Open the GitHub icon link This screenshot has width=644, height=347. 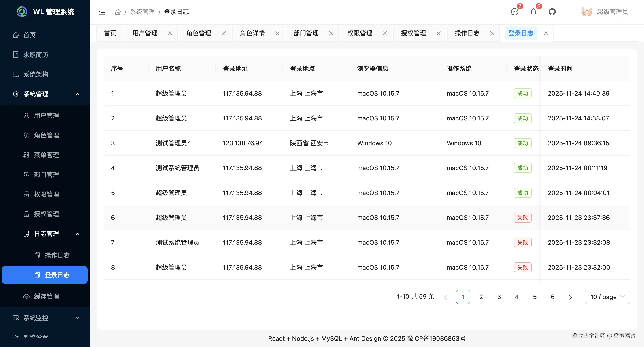coord(552,12)
